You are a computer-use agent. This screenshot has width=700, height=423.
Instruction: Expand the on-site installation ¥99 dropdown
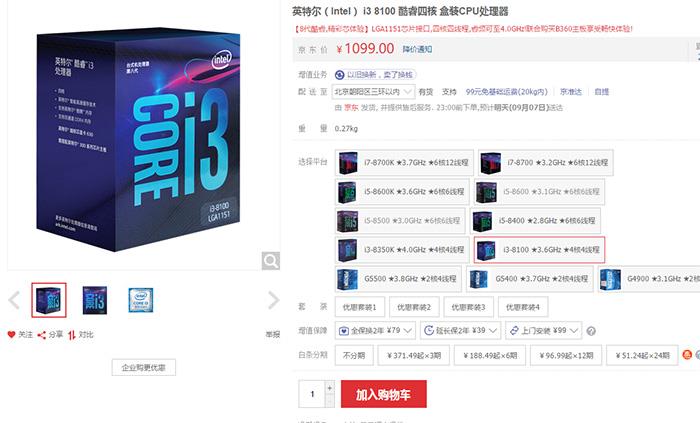pyautogui.click(x=543, y=331)
